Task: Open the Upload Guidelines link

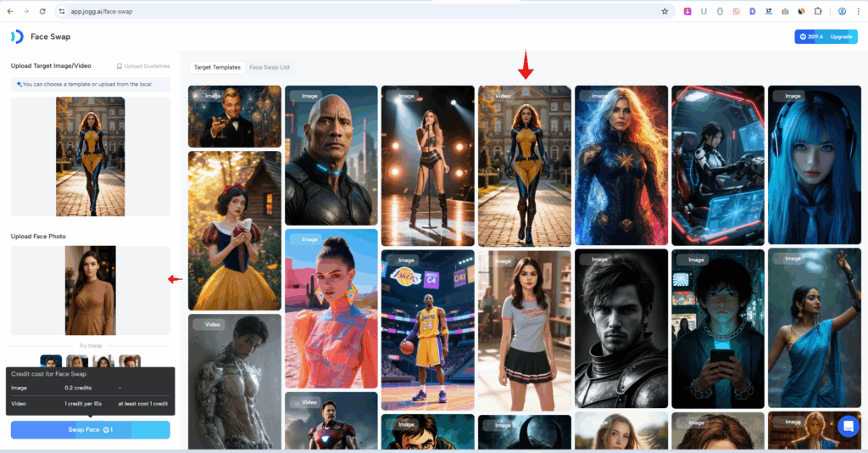Action: click(x=143, y=66)
